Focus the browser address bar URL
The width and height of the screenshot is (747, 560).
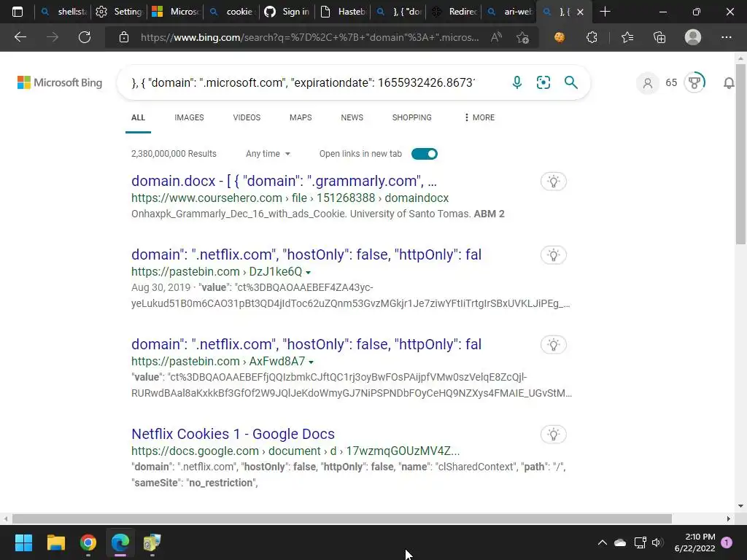pyautogui.click(x=309, y=37)
